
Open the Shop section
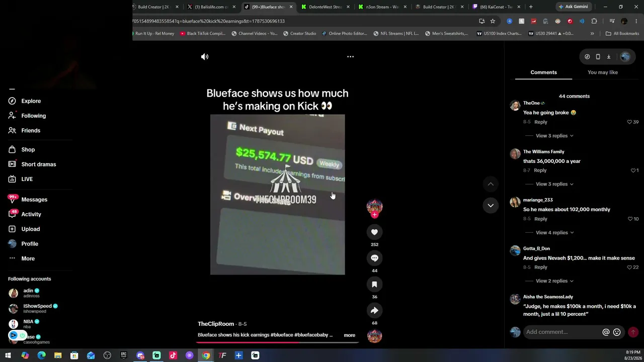(22, 150)
